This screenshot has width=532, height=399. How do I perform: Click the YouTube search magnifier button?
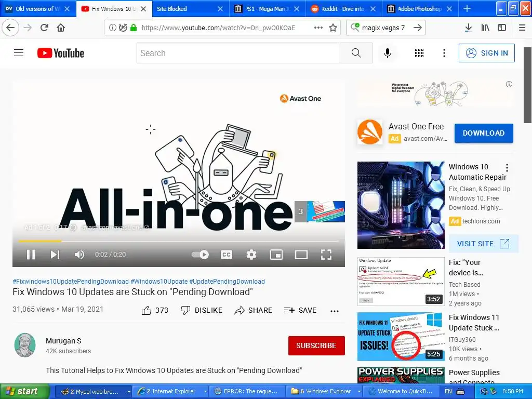point(356,53)
